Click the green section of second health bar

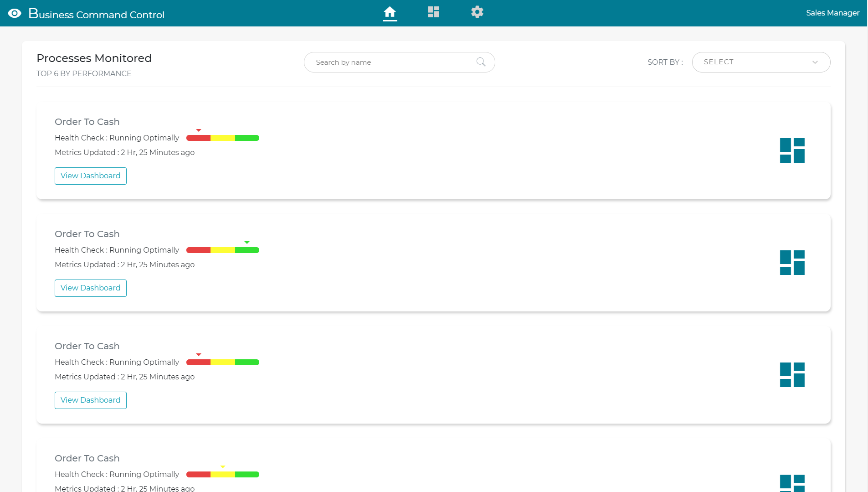coord(247,250)
